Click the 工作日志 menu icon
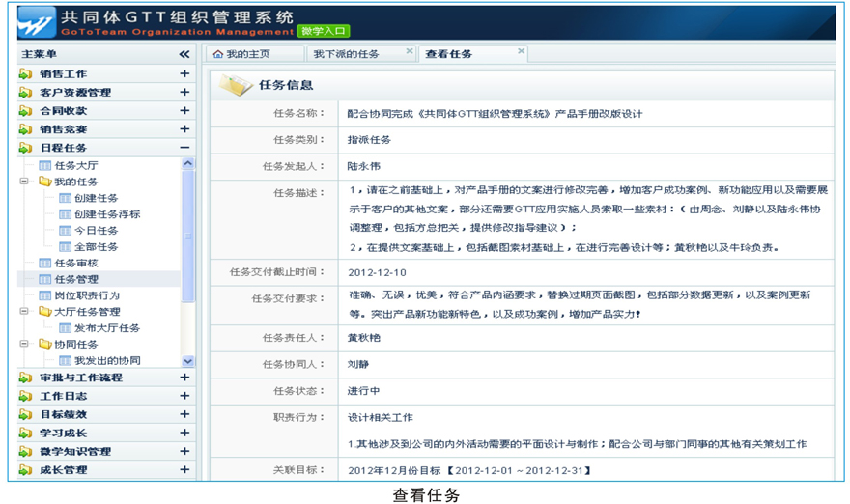The height and width of the screenshot is (504, 850). pos(25,396)
